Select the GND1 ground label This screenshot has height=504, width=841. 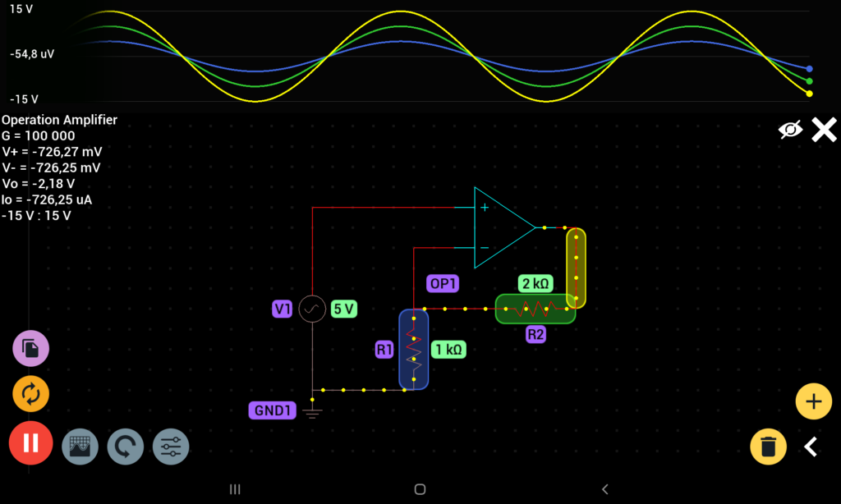point(273,410)
